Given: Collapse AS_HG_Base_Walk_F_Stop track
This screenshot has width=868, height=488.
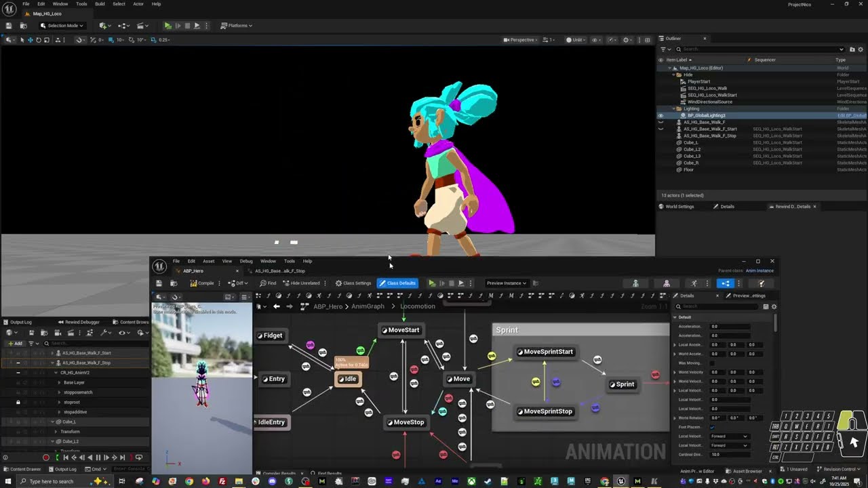Looking at the screenshot, I should [52, 363].
